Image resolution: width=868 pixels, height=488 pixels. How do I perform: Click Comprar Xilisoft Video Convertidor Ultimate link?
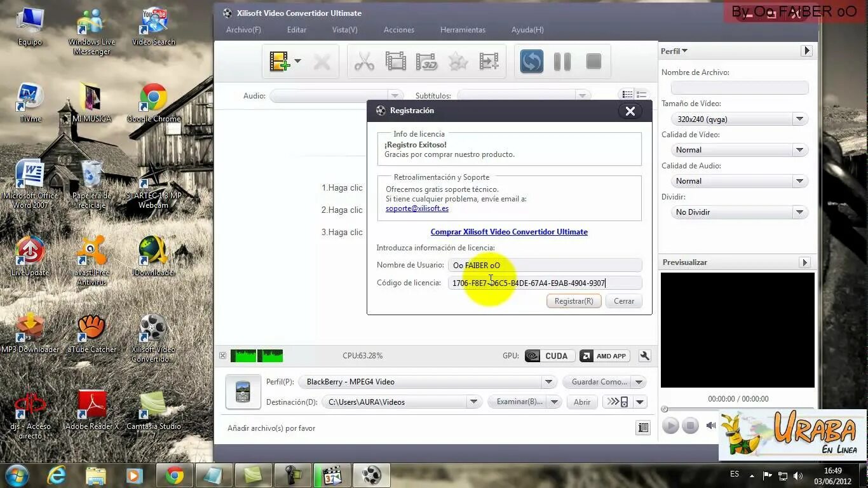pyautogui.click(x=509, y=232)
